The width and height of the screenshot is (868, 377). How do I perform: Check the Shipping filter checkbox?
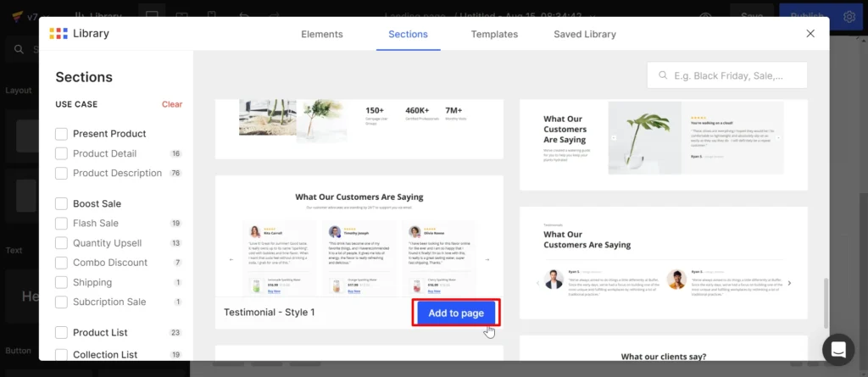[x=61, y=282]
